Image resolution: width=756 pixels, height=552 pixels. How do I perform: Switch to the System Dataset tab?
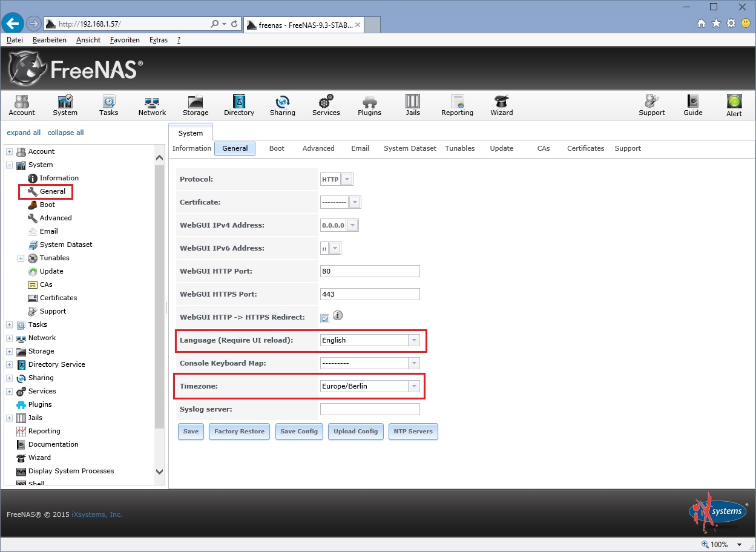pos(410,148)
